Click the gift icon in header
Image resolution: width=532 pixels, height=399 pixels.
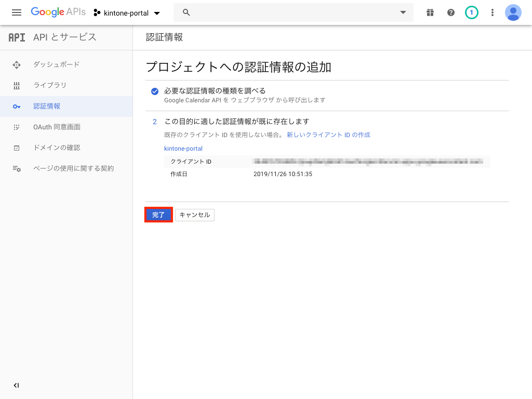coord(430,12)
